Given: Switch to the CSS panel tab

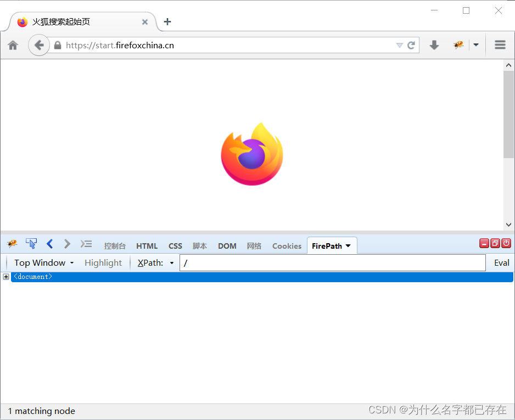Looking at the screenshot, I should (x=175, y=246).
